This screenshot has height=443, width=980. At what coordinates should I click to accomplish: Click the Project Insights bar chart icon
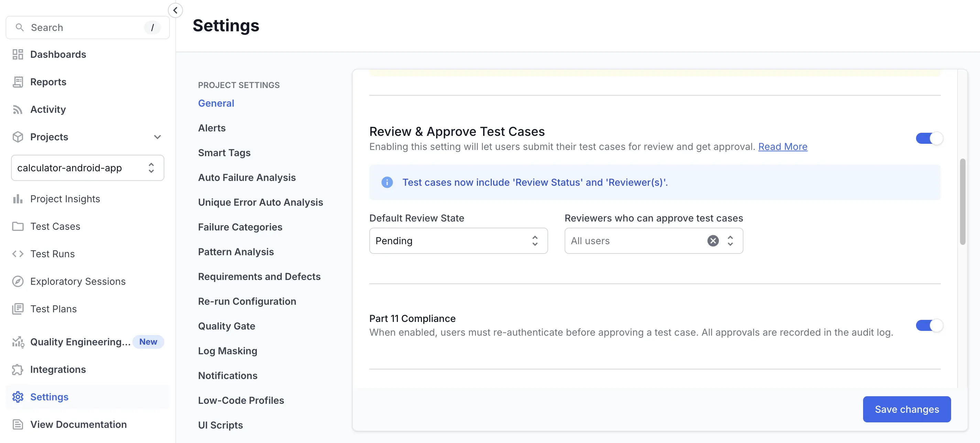18,199
